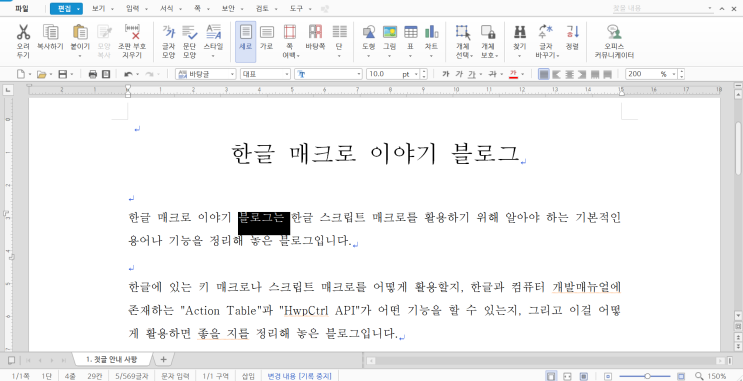Open the 검토 review menu
The height and width of the screenshot is (381, 743).
(262, 9)
